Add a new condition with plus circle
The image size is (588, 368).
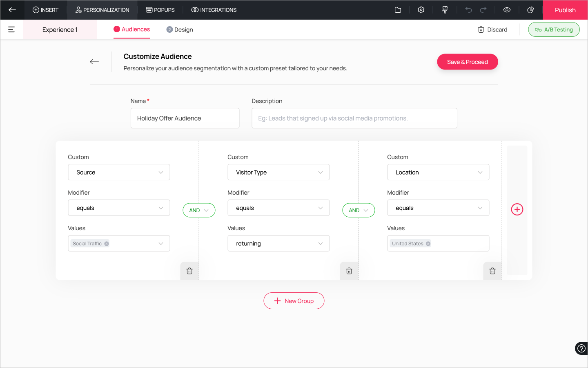[517, 209]
